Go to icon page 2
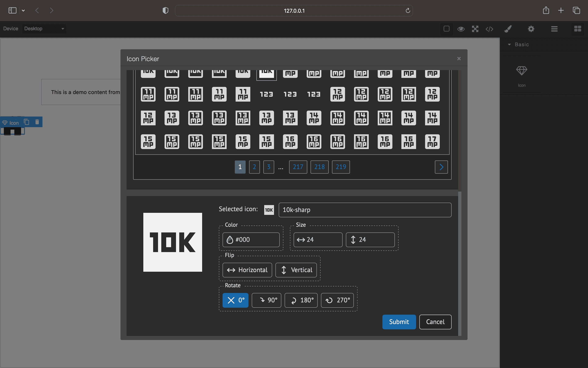 (254, 167)
